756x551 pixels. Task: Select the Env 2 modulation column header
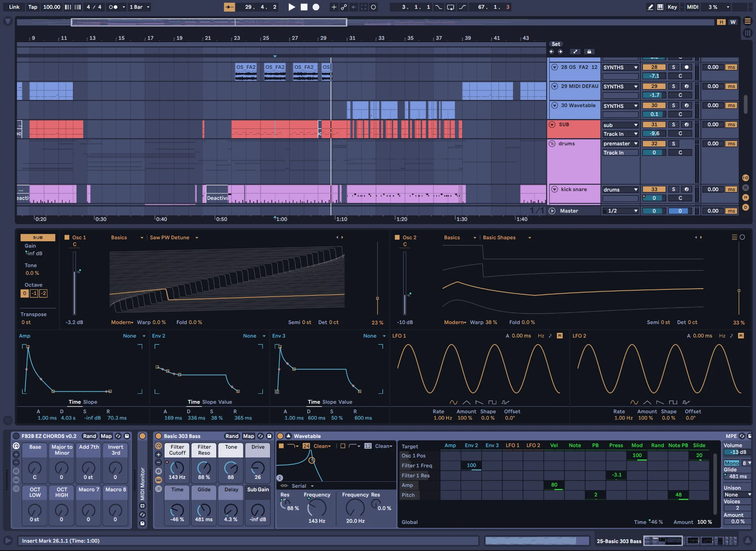471,445
